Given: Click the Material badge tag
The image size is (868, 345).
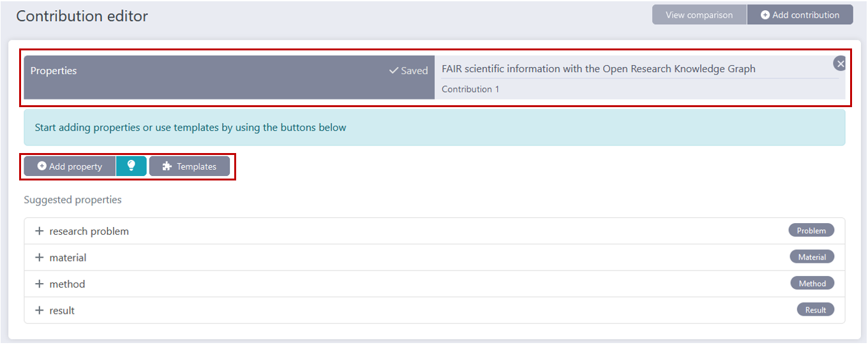Looking at the screenshot, I should (x=812, y=257).
